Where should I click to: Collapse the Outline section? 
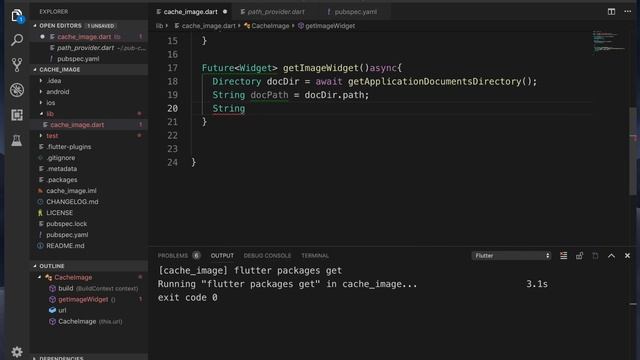coord(35,266)
